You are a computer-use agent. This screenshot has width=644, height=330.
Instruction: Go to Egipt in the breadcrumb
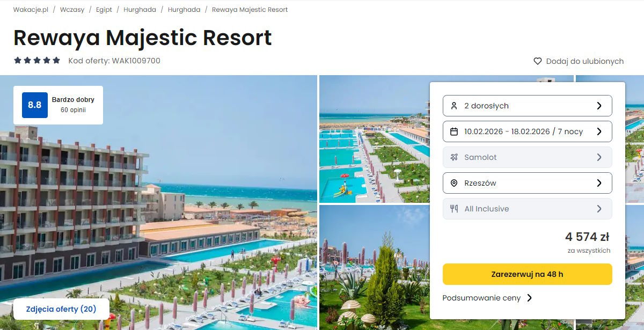pyautogui.click(x=104, y=10)
